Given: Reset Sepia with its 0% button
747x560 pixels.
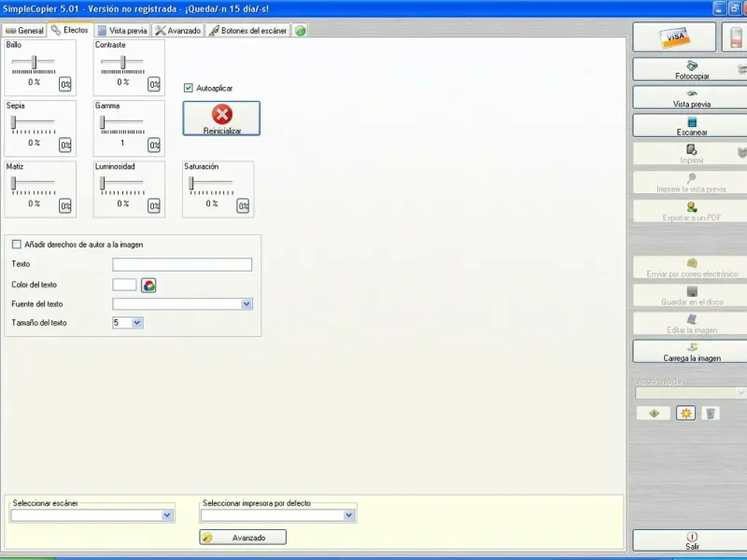Looking at the screenshot, I should (65, 145).
